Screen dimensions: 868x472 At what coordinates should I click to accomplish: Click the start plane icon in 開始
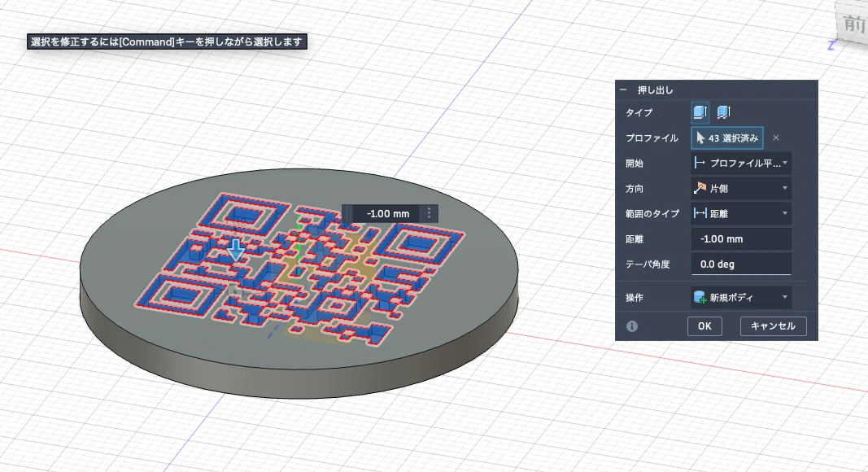tap(700, 164)
